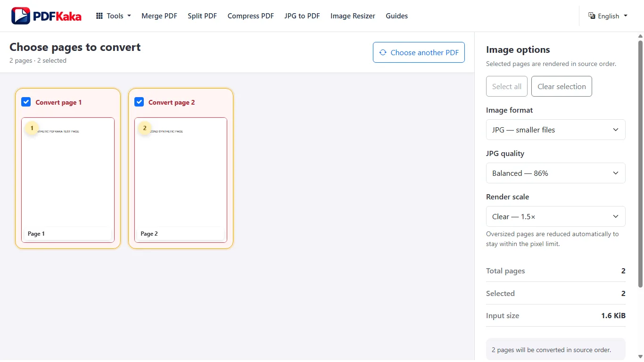Open JPG to PDF tool
This screenshot has height=362, width=644.
(302, 16)
